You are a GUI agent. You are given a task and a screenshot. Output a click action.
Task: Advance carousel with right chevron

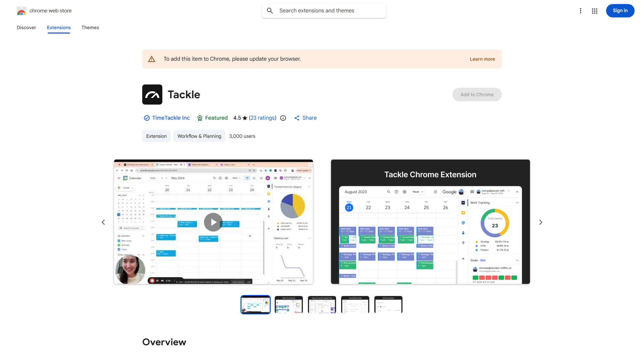(x=540, y=222)
